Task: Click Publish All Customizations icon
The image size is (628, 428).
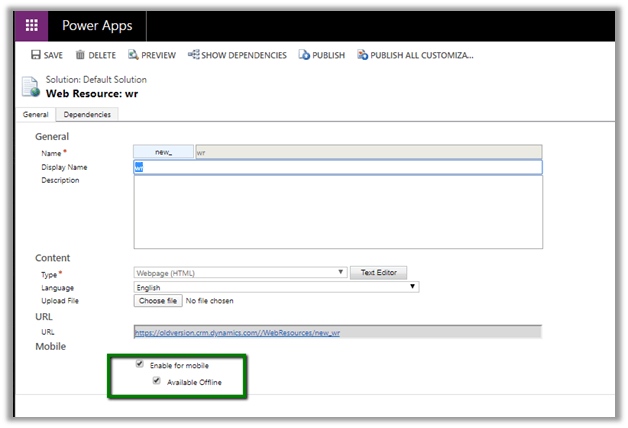Action: pos(362,55)
